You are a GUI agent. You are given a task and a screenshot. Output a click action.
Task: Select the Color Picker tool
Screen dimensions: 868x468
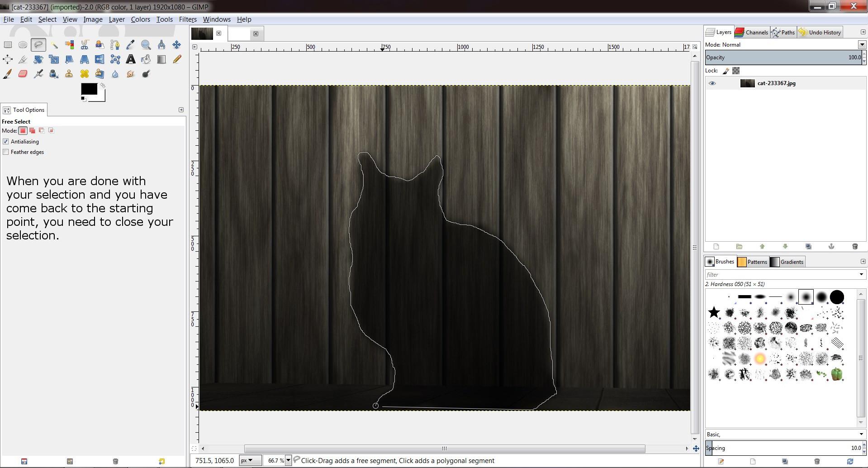130,45
